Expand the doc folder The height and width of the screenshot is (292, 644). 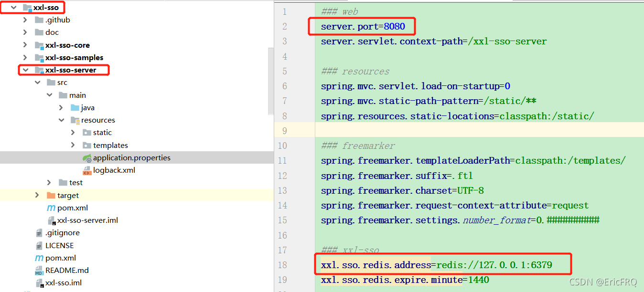click(25, 32)
